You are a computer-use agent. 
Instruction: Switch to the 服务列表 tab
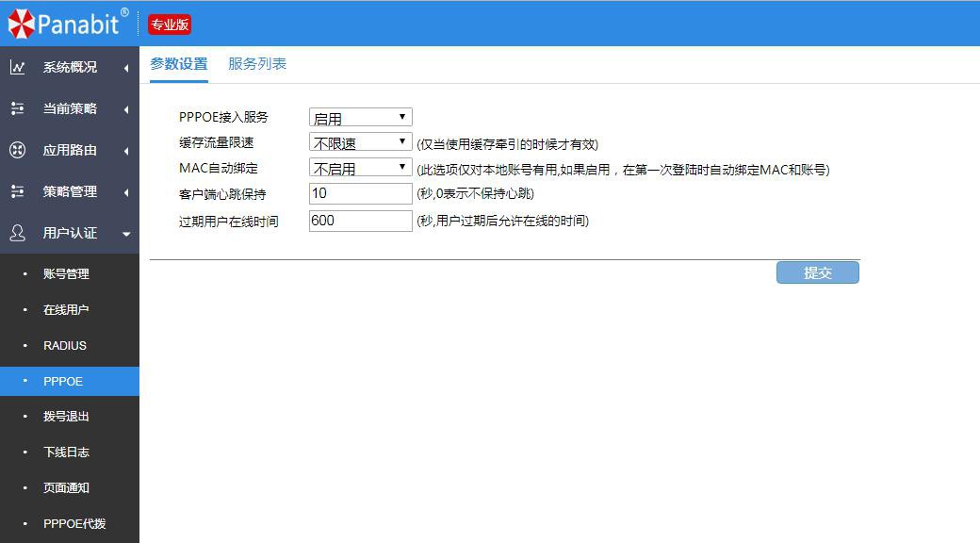(257, 64)
